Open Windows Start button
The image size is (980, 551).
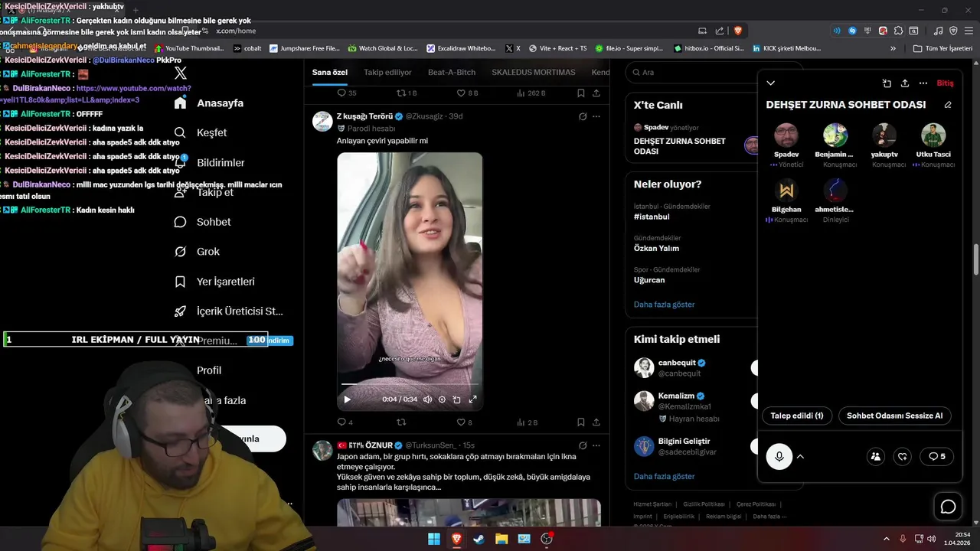(x=434, y=539)
